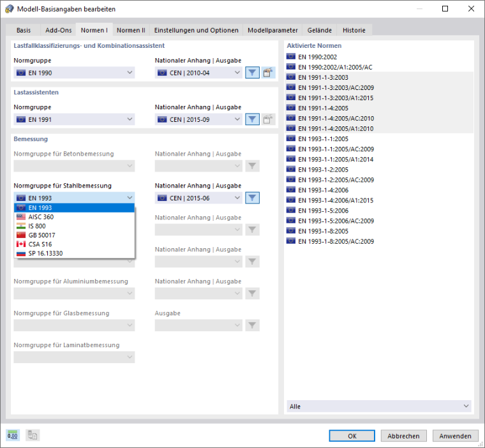Select EN 1991-1-3:2003 entry

(x=379, y=77)
